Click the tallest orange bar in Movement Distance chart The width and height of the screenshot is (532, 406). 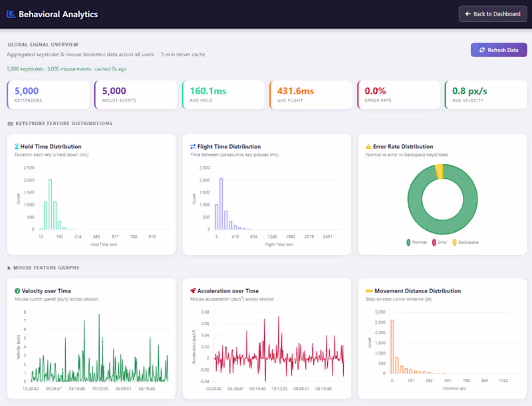[392, 347]
